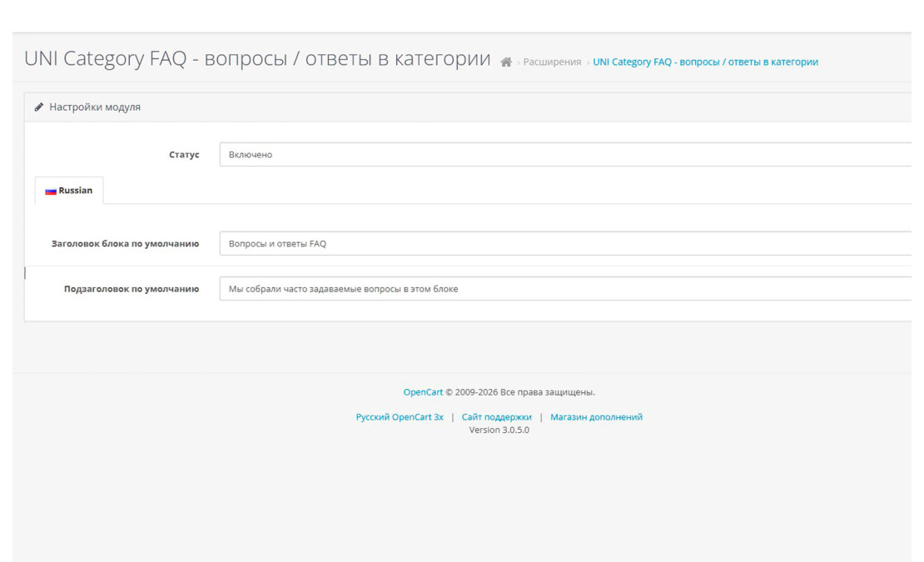Click the Russian flag icon on the language tab
This screenshot has width=924, height=562.
[50, 190]
